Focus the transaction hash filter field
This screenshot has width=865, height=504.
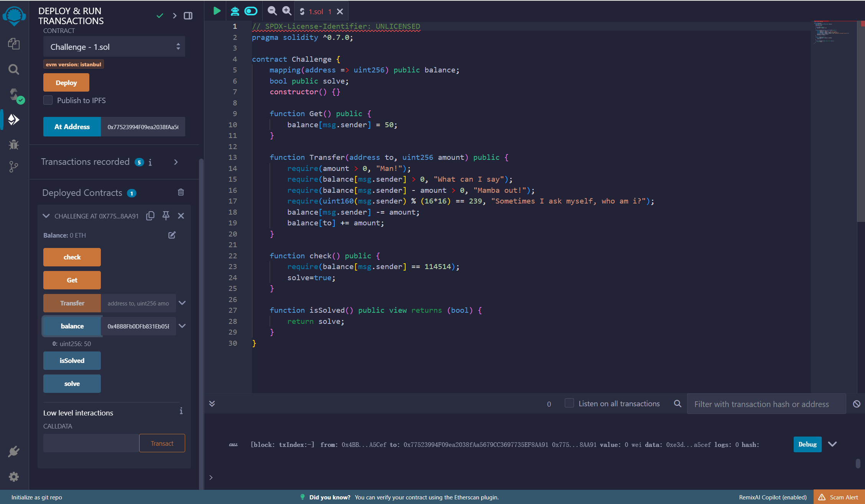tap(766, 404)
